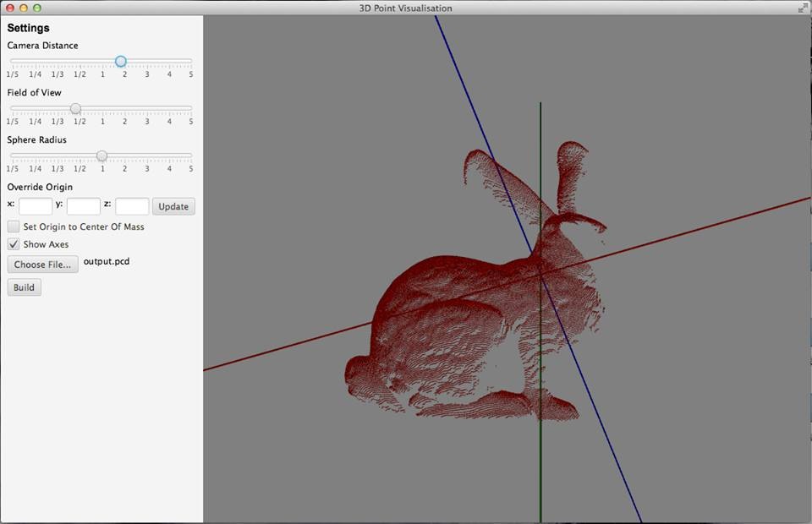The height and width of the screenshot is (524, 812).
Task: Click the yellow minimize window button
Action: pyautogui.click(x=24, y=8)
